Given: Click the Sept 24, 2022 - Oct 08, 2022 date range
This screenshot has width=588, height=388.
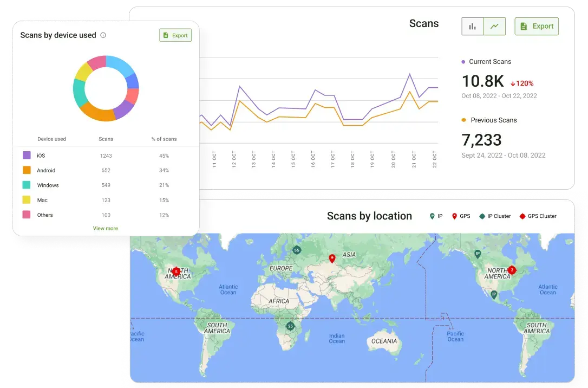Looking at the screenshot, I should tap(503, 156).
